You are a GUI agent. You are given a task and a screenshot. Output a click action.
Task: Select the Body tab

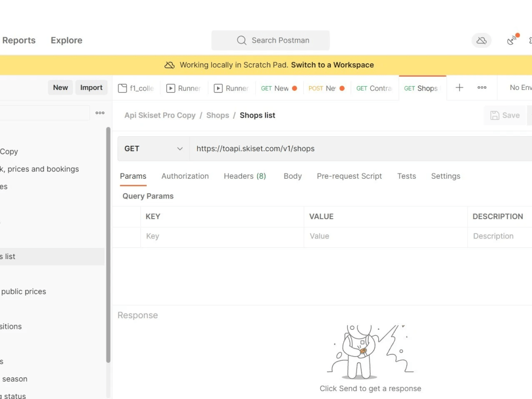tap(292, 176)
